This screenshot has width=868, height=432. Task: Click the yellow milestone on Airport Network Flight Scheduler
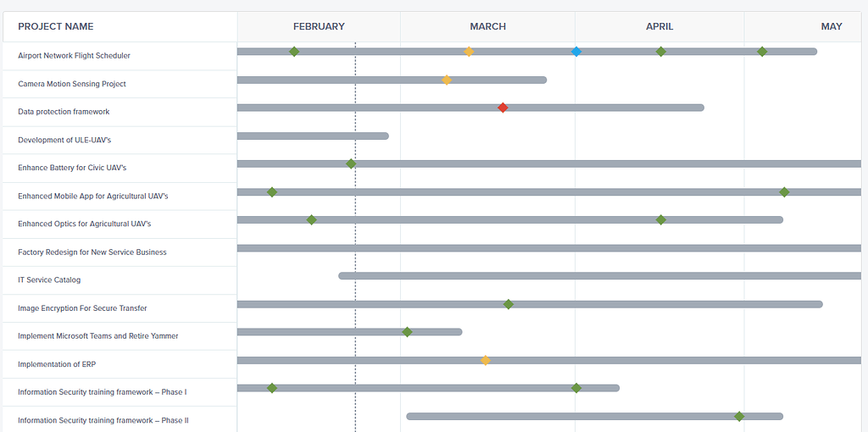(x=469, y=52)
